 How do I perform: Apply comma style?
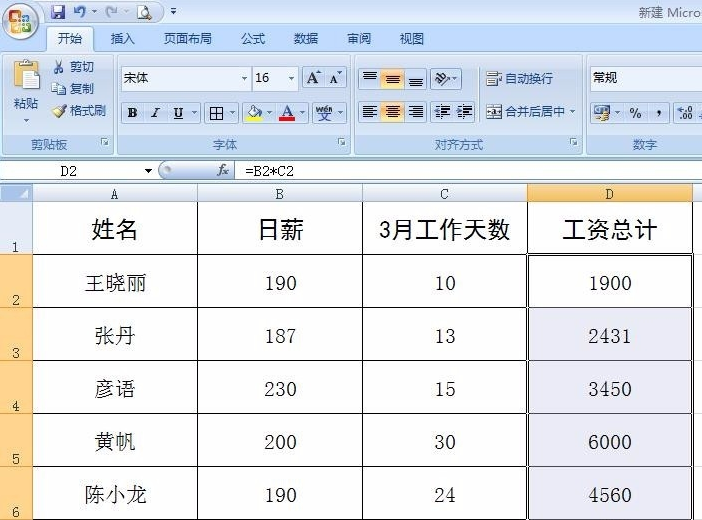pyautogui.click(x=658, y=112)
